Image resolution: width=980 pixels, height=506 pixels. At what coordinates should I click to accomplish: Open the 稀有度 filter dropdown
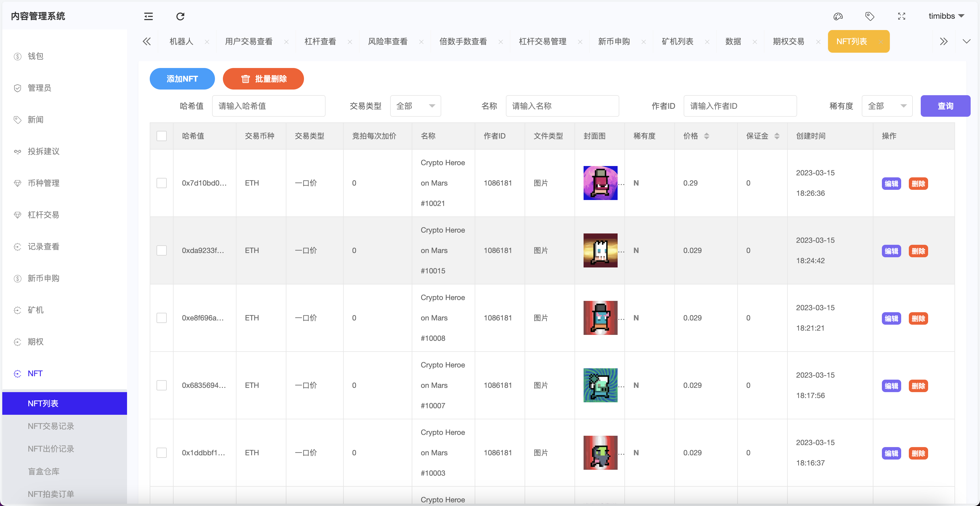pyautogui.click(x=887, y=106)
